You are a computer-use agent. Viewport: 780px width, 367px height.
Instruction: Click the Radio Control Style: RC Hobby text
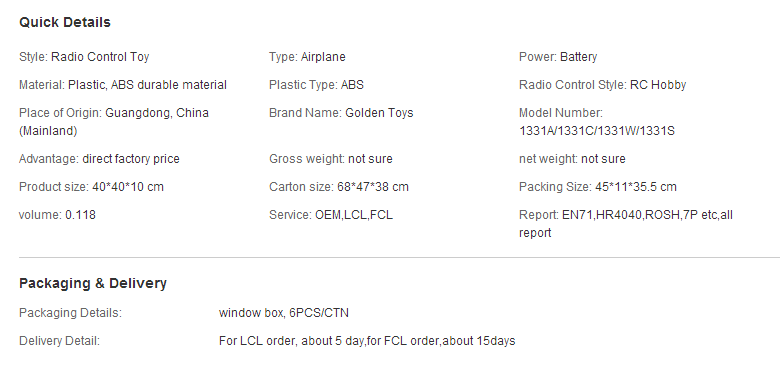pyautogui.click(x=602, y=85)
